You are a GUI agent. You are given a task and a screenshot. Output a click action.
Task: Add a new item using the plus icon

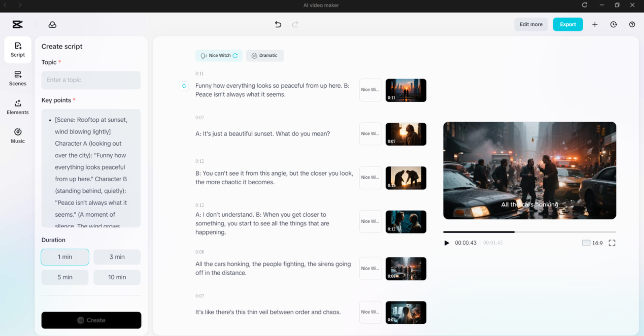point(595,24)
